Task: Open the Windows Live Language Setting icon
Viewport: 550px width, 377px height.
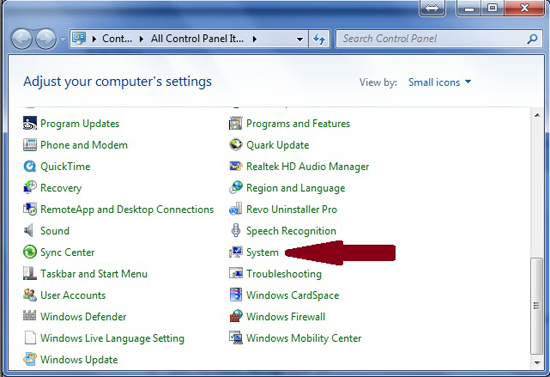Action: (x=30, y=338)
